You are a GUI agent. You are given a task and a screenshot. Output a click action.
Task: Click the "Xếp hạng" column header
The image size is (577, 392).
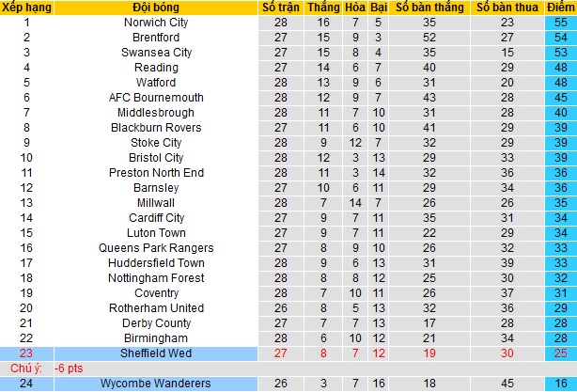point(26,8)
